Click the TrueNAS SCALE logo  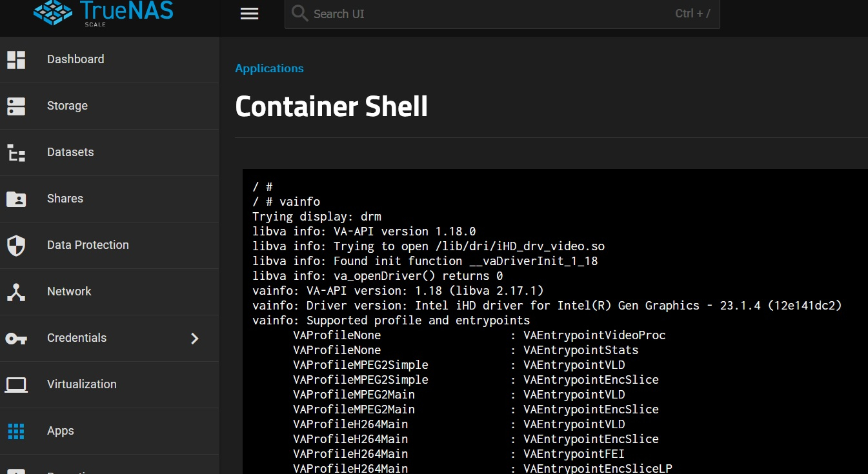click(x=103, y=13)
